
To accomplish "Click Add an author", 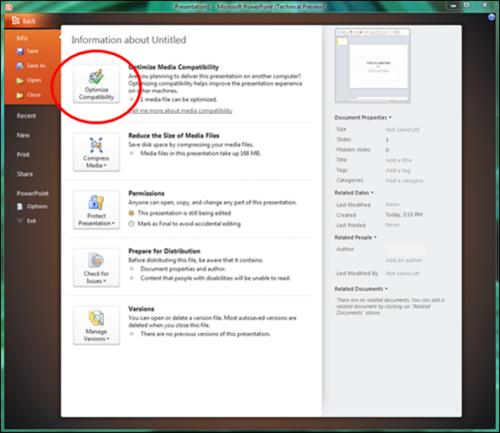I will point(404,260).
